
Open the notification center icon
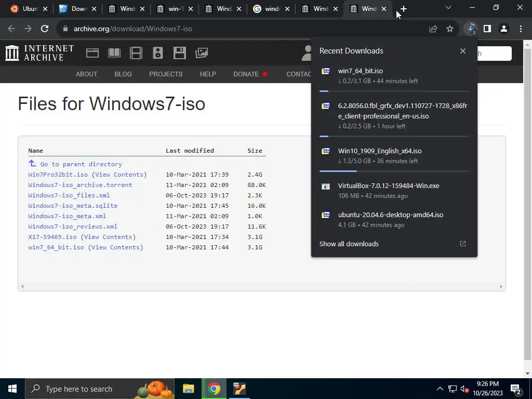pos(516,389)
